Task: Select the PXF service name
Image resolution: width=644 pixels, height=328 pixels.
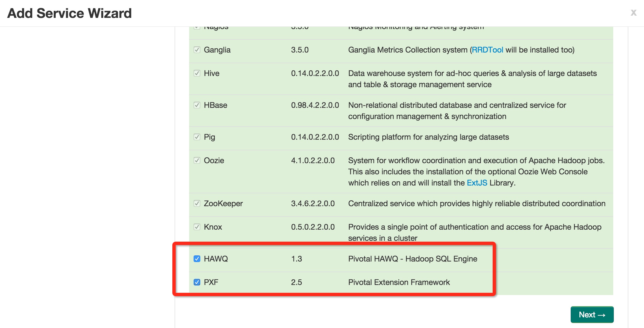Action: coord(211,282)
